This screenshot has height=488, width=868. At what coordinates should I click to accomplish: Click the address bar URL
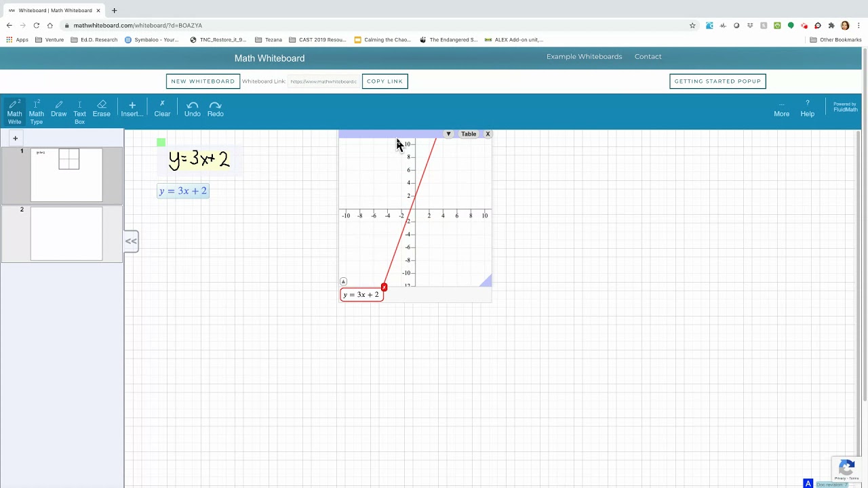138,25
